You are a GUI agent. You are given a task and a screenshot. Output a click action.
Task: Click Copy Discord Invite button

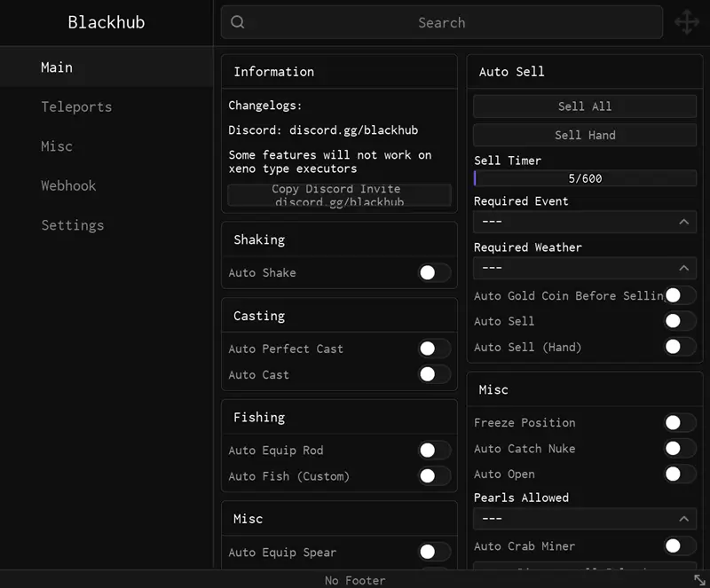click(339, 195)
